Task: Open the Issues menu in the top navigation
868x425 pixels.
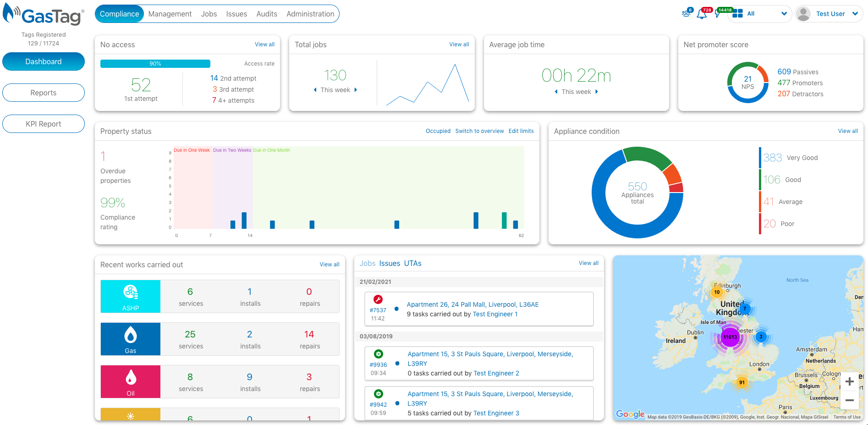Action: pyautogui.click(x=236, y=14)
